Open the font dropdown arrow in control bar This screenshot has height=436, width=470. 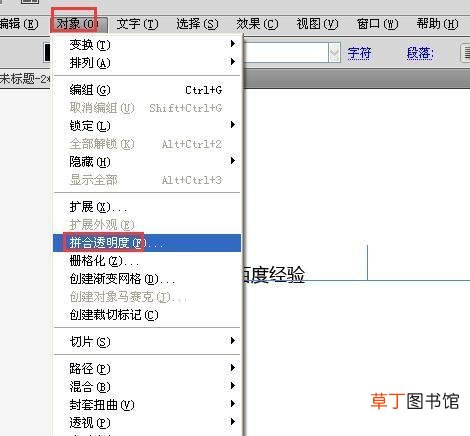point(334,53)
